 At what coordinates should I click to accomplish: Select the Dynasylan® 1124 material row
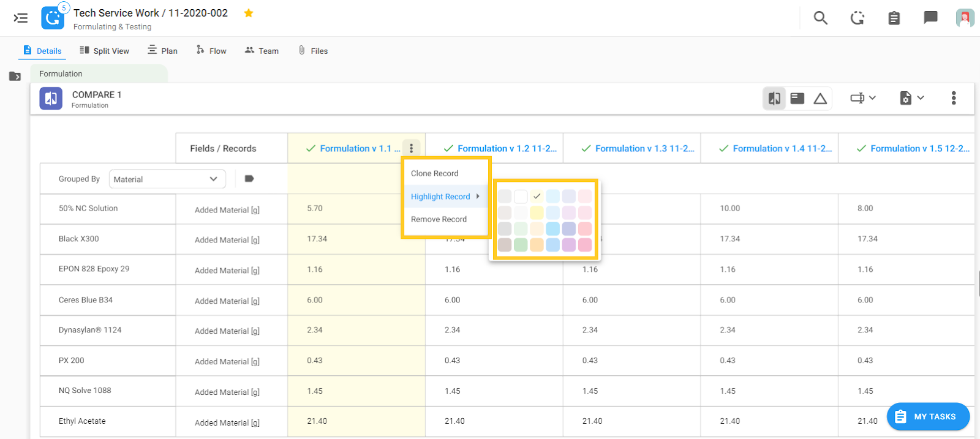[108, 330]
